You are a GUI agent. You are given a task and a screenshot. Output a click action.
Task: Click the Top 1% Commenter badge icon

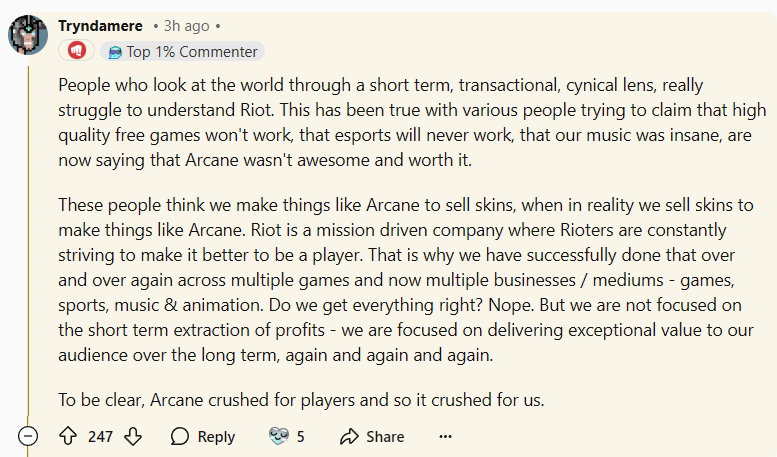pos(114,52)
